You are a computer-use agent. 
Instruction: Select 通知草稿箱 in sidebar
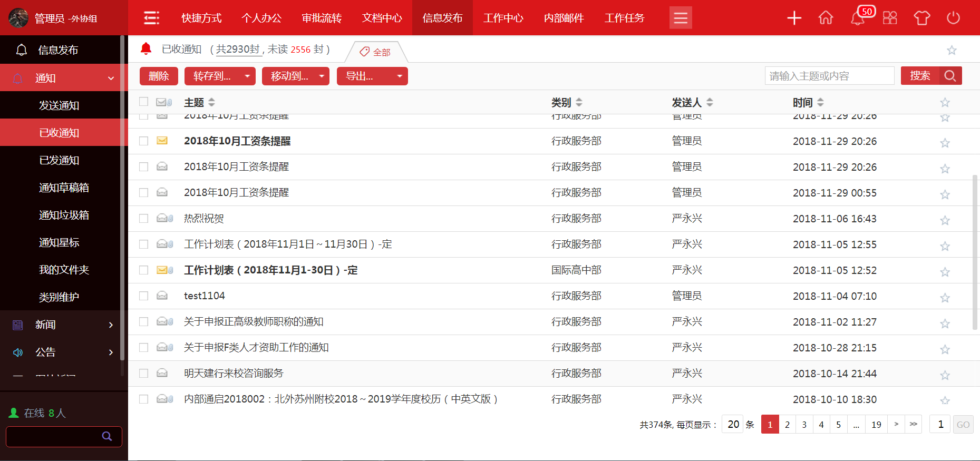(x=64, y=188)
